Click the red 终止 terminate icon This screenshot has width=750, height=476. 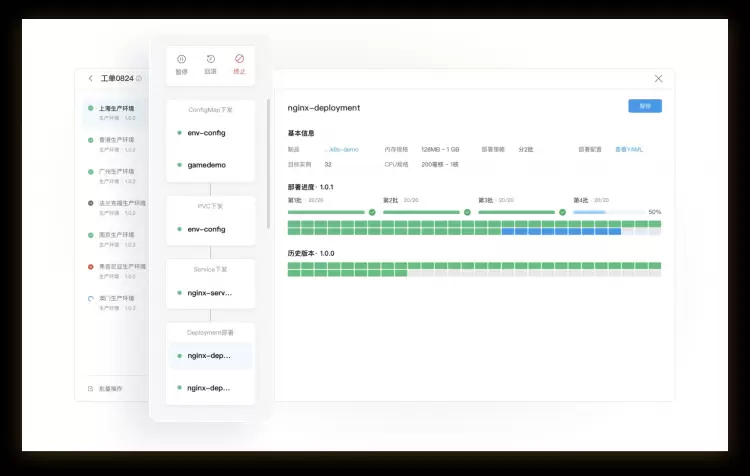click(x=239, y=60)
